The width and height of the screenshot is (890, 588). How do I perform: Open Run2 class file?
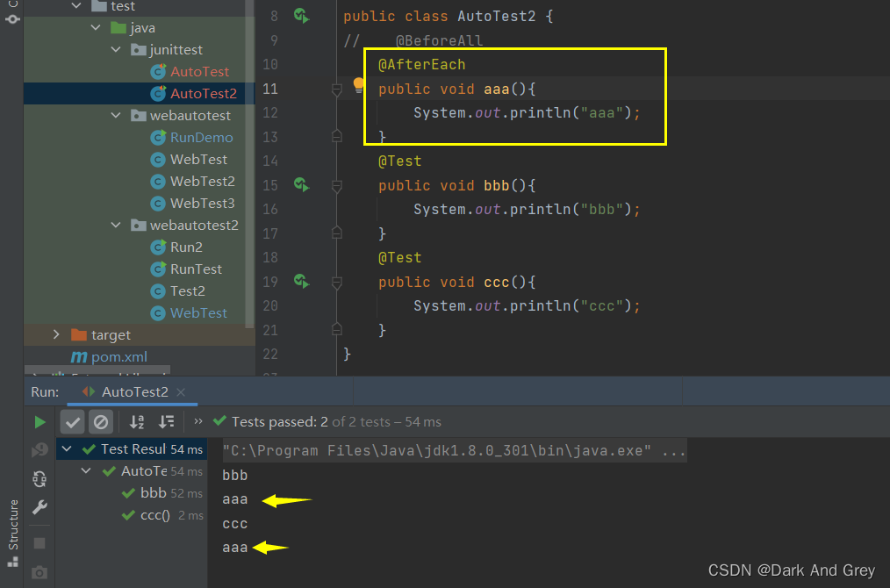pos(186,247)
